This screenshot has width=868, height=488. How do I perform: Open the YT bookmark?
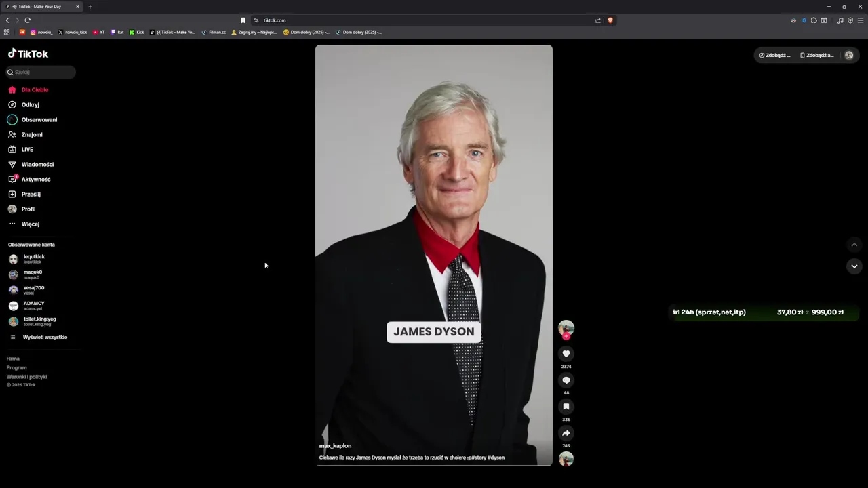(x=99, y=32)
